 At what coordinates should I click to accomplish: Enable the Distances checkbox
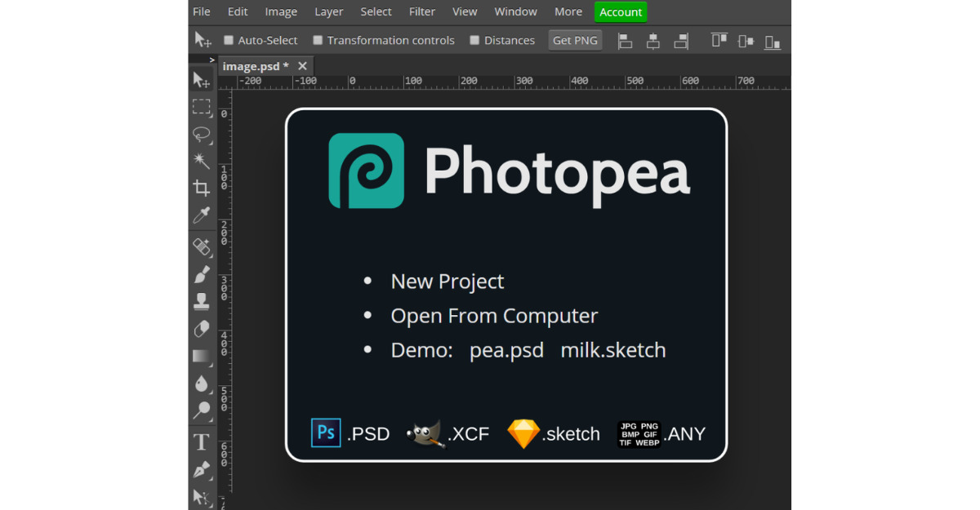(x=474, y=40)
